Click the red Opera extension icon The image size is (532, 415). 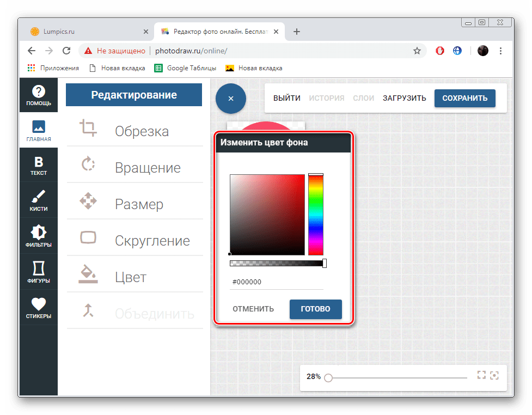pyautogui.click(x=440, y=51)
